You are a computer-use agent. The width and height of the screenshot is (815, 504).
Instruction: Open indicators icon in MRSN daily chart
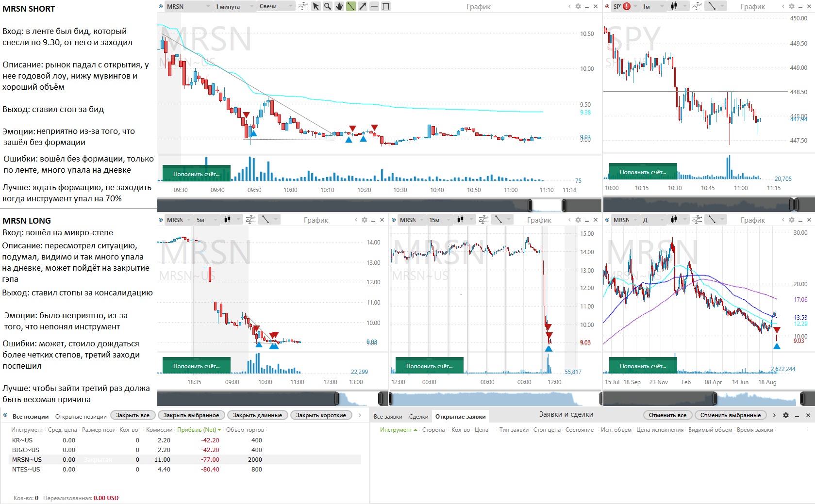(x=697, y=220)
